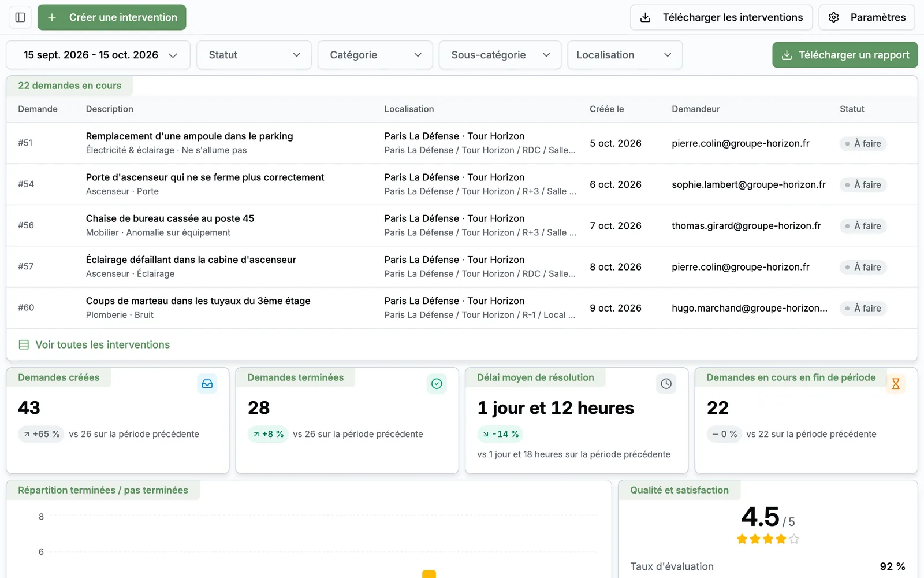Click the gear icon in Paramètres
Screen dimensions: 924x578
(x=834, y=17)
